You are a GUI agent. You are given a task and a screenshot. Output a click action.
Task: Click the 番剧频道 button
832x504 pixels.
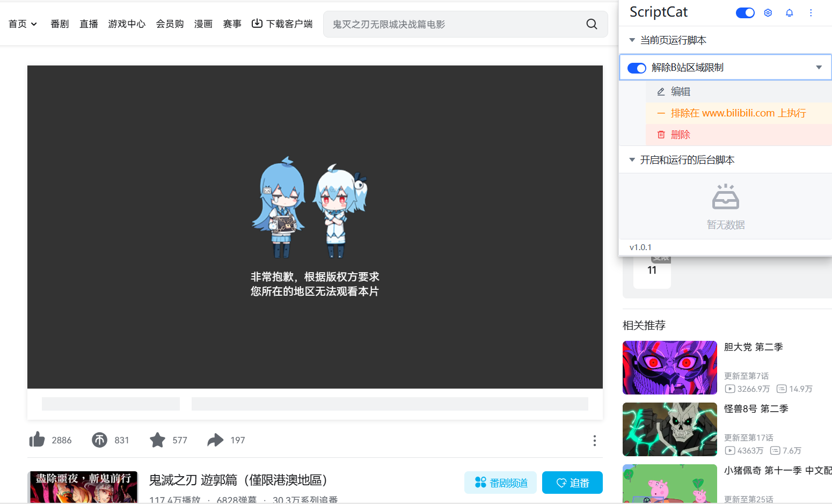[500, 483]
